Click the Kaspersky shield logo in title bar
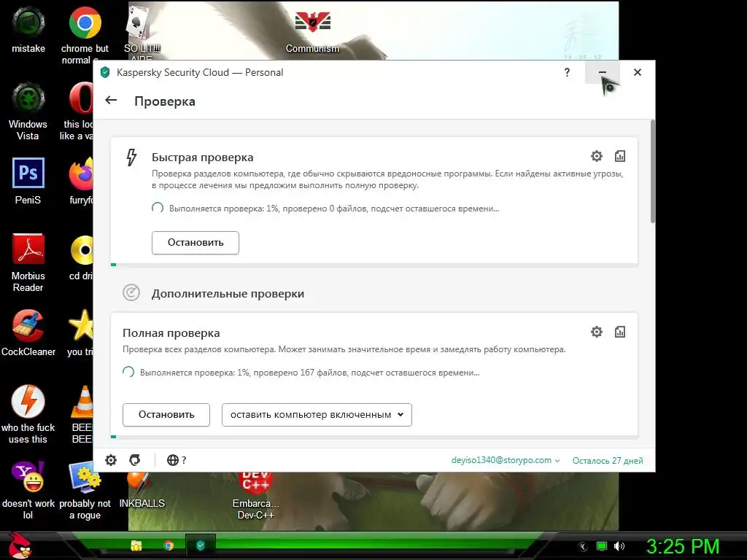The height and width of the screenshot is (560, 747). coord(105,72)
